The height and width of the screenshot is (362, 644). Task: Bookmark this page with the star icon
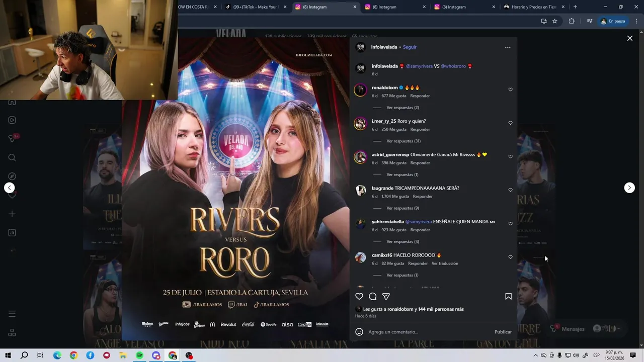(555, 21)
